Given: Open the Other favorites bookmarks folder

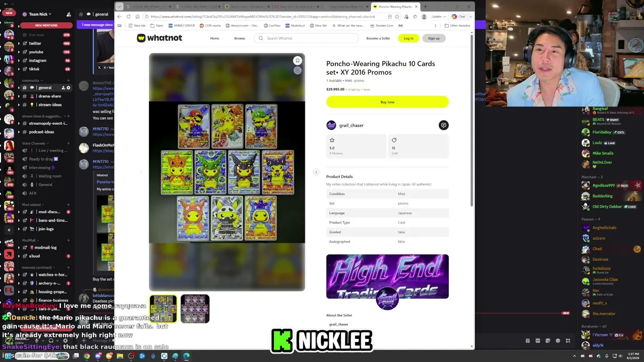Looking at the screenshot, I should pos(457,26).
